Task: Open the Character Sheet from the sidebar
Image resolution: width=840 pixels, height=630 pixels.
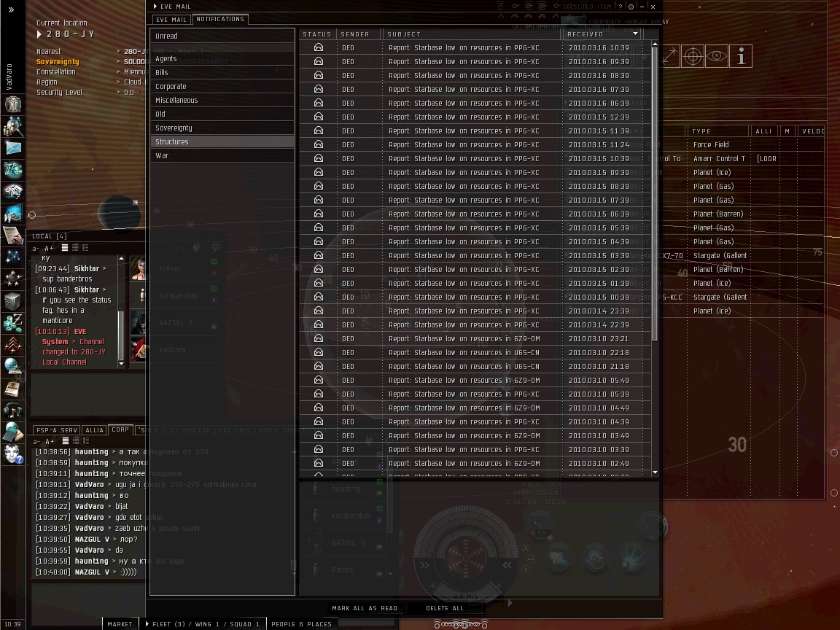Action: click(x=13, y=104)
